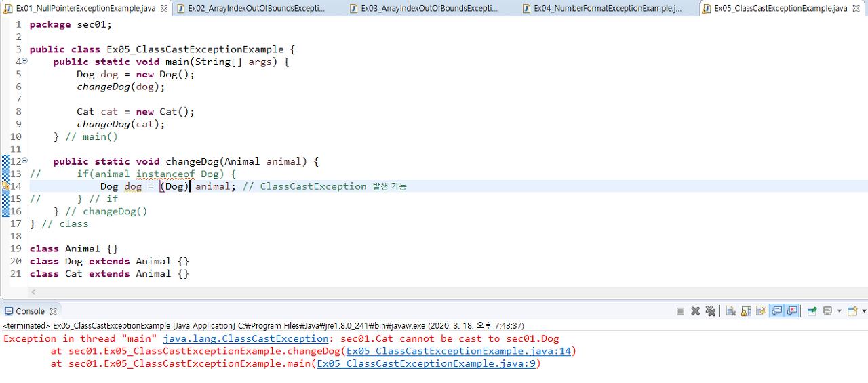Viewport: 868px width, 383px height.
Task: Click Open Console icon
Action: click(852, 311)
